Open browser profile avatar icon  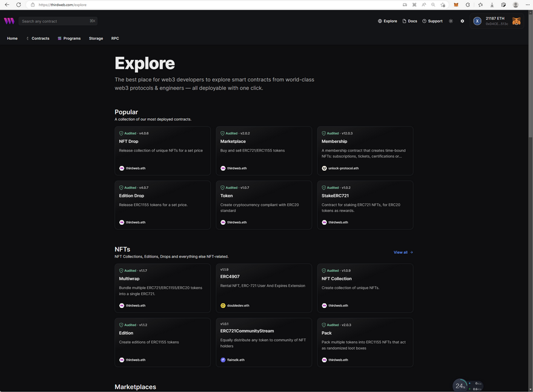tap(515, 5)
